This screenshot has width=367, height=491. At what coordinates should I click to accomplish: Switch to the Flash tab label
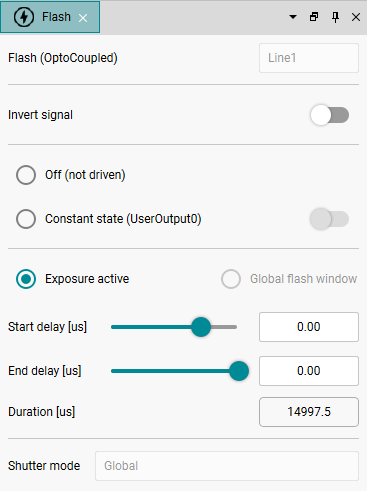click(x=56, y=17)
